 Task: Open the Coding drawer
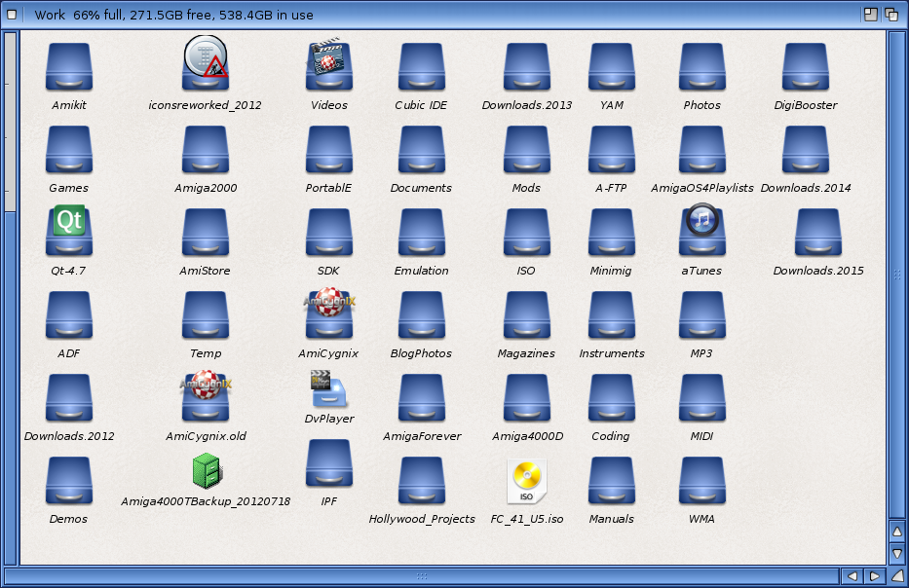(x=612, y=398)
